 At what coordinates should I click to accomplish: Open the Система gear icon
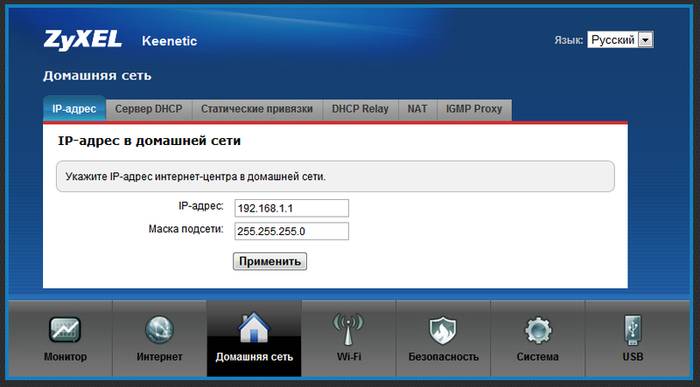(538, 331)
